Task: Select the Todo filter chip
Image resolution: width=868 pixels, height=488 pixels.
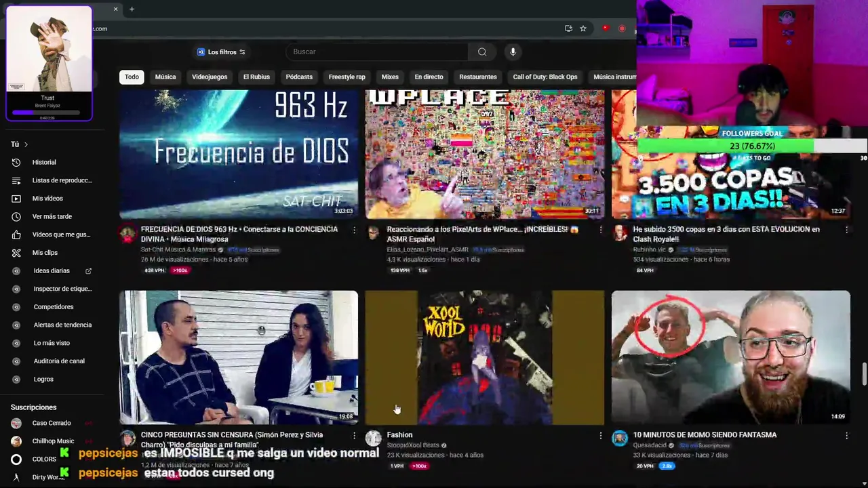Action: [132, 77]
